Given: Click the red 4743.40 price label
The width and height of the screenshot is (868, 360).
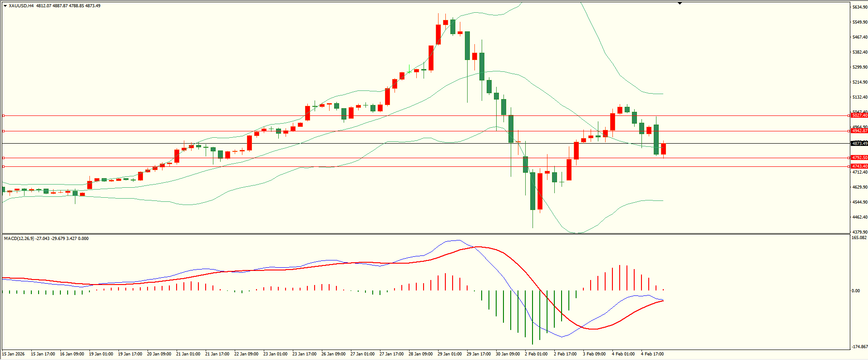Looking at the screenshot, I should click(859, 166).
